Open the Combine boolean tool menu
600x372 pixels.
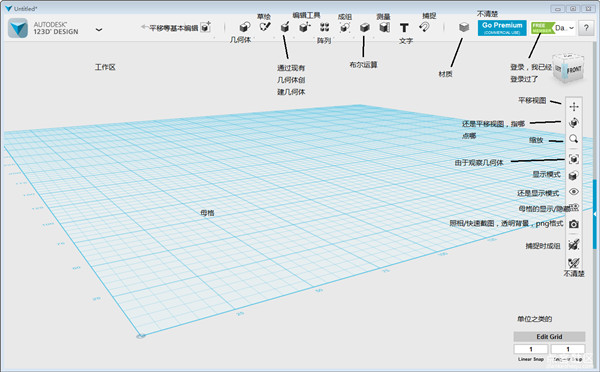[365, 28]
